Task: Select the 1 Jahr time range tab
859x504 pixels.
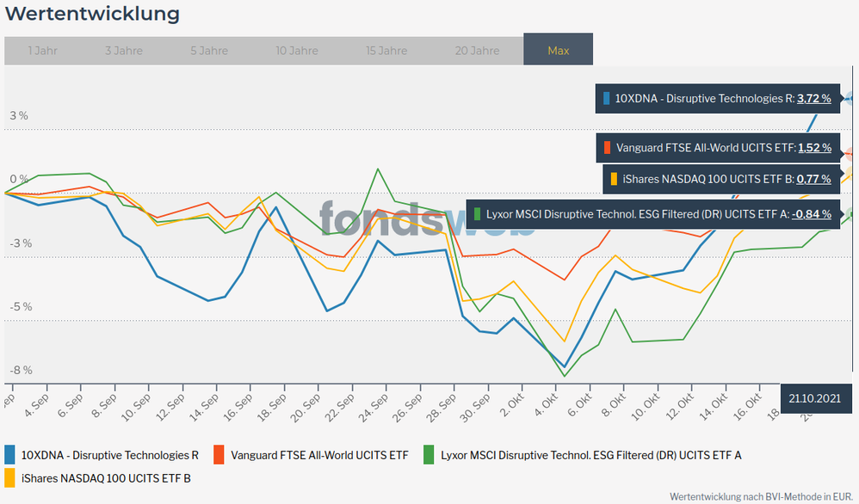Action: tap(42, 51)
